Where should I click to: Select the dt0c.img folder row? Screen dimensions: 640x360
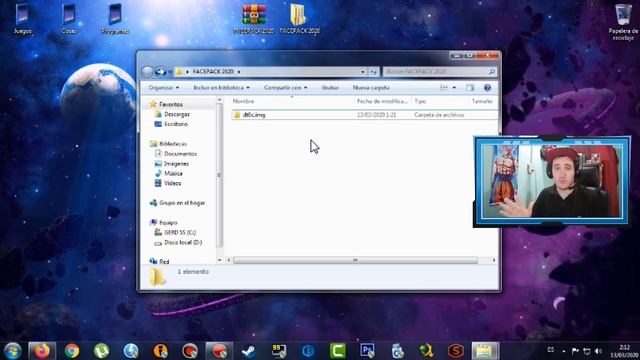click(x=364, y=115)
